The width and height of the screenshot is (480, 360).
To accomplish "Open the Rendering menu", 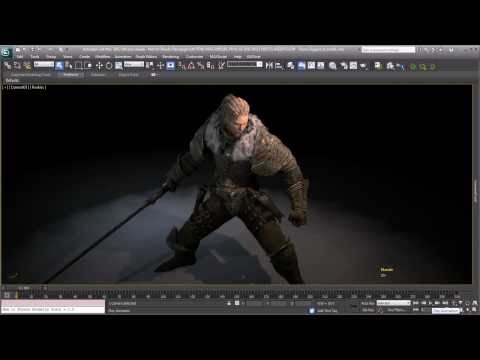I will pos(171,57).
